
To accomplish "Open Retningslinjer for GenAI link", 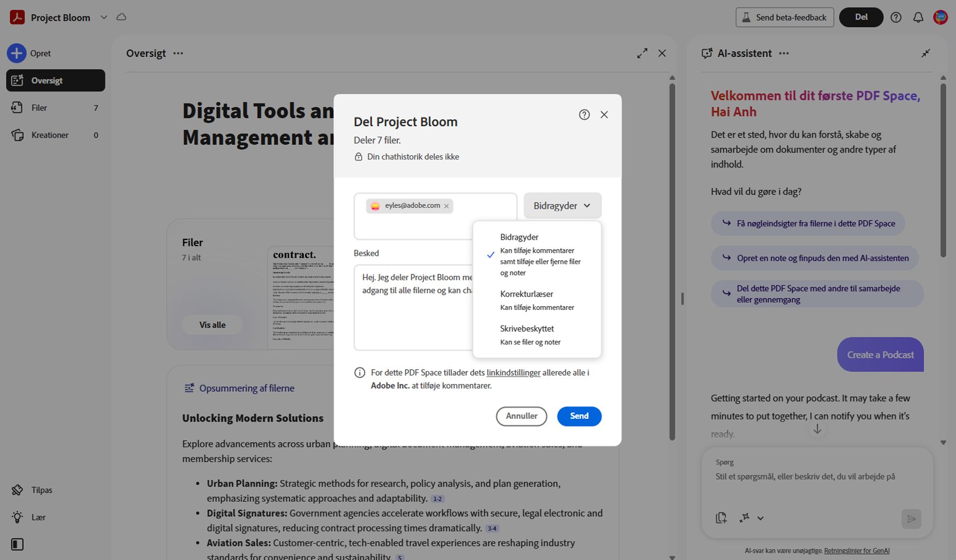I will (857, 551).
